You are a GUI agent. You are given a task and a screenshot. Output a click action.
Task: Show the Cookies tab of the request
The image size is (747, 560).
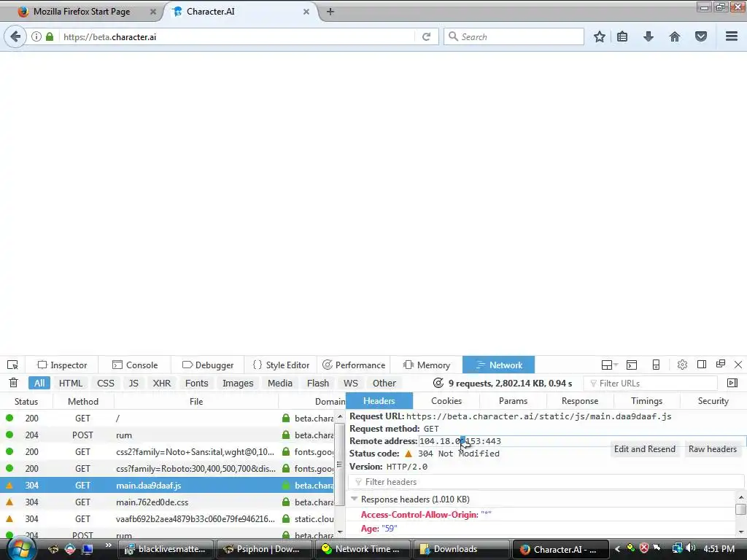tap(446, 401)
